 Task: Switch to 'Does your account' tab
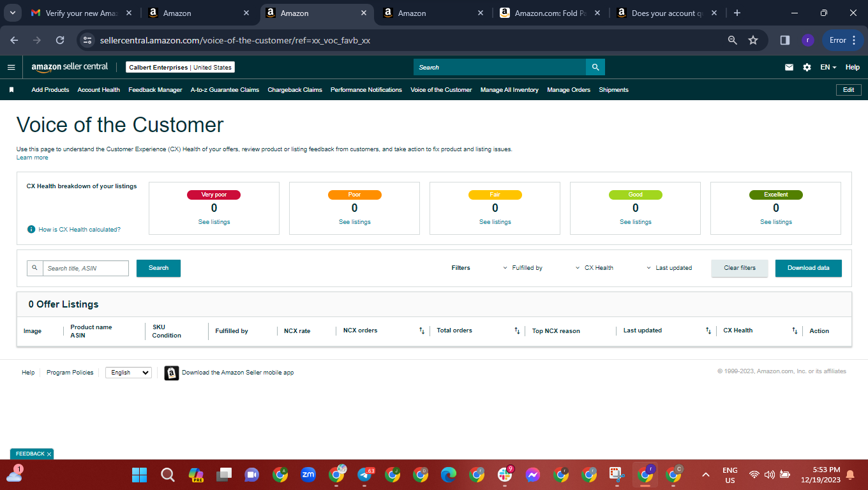pos(667,13)
